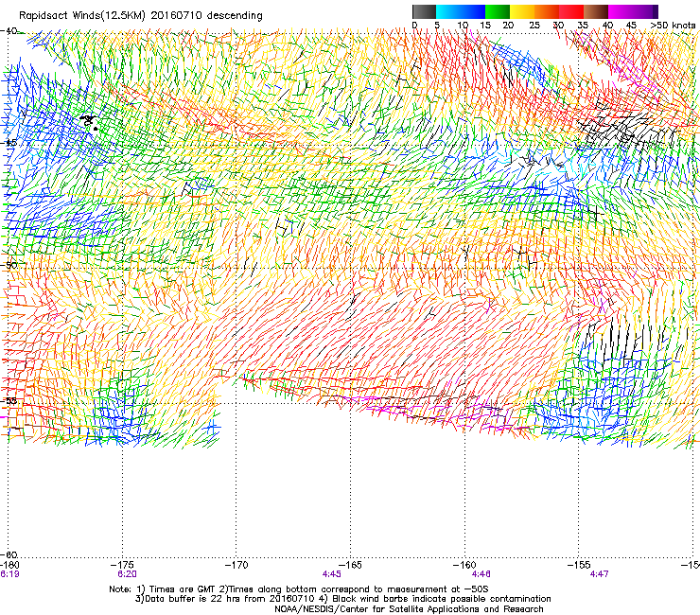
Task: Click the black island outline near -44 latitude
Action: coord(89,121)
